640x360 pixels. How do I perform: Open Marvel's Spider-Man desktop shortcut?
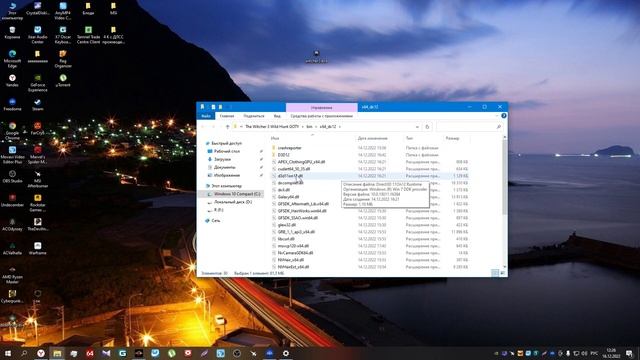pyautogui.click(x=38, y=155)
